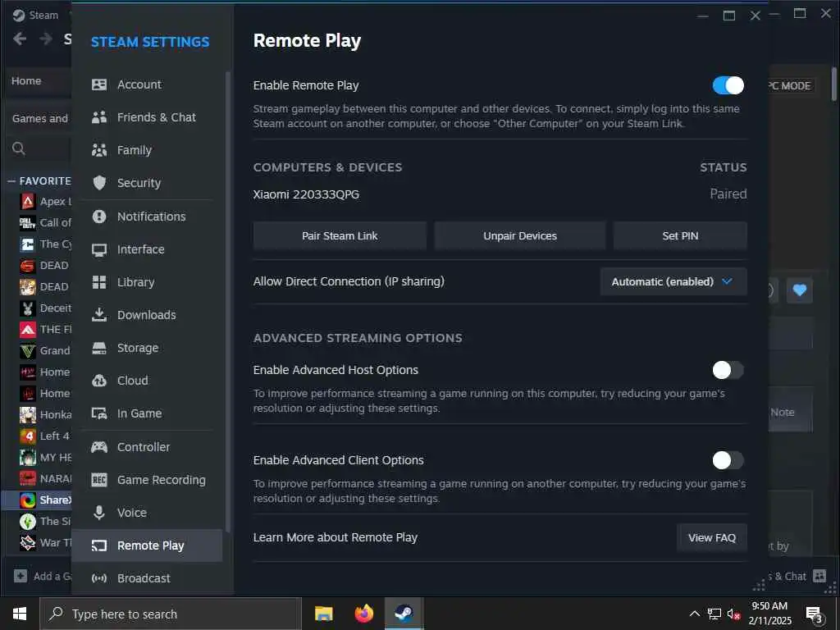Select the Deceit game entry
Image resolution: width=840 pixels, height=630 pixels.
[x=45, y=308]
